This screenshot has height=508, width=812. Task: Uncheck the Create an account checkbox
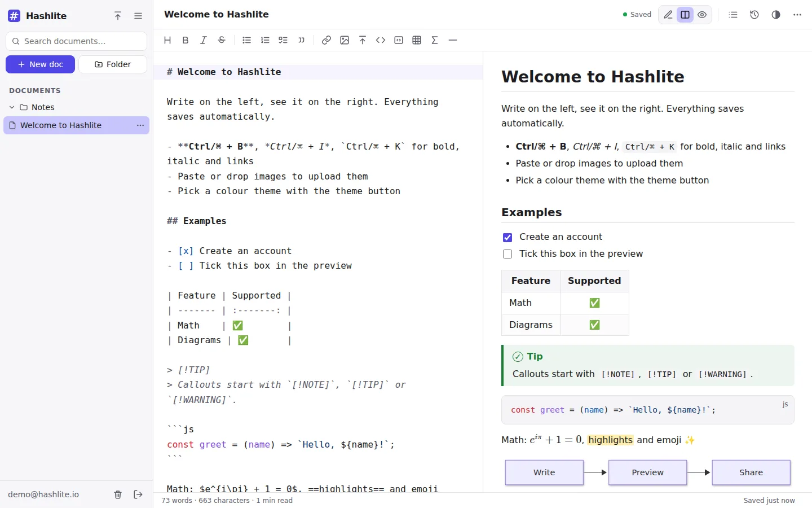(507, 238)
